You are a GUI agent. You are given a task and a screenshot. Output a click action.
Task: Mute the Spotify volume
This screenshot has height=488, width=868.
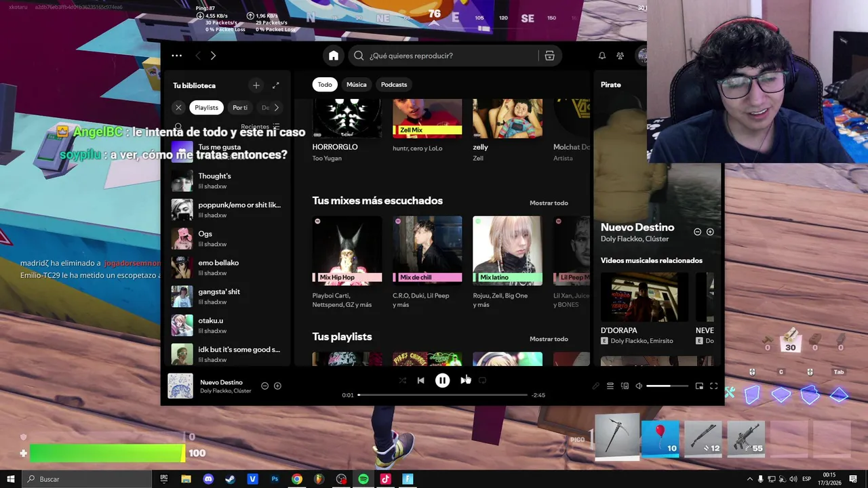639,386
